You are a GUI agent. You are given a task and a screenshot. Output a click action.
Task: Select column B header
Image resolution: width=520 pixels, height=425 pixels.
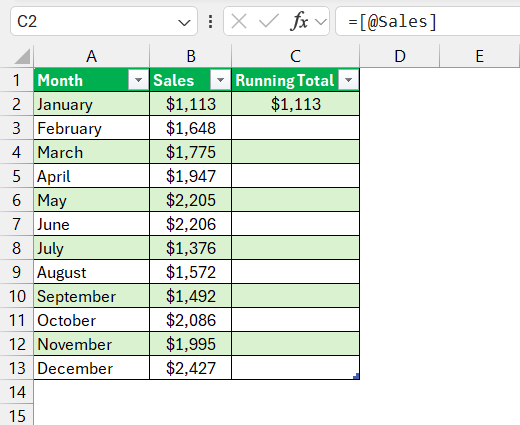click(191, 56)
